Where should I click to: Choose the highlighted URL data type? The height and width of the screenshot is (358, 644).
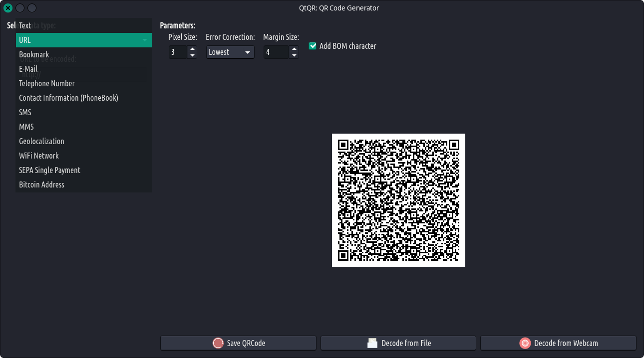click(25, 40)
